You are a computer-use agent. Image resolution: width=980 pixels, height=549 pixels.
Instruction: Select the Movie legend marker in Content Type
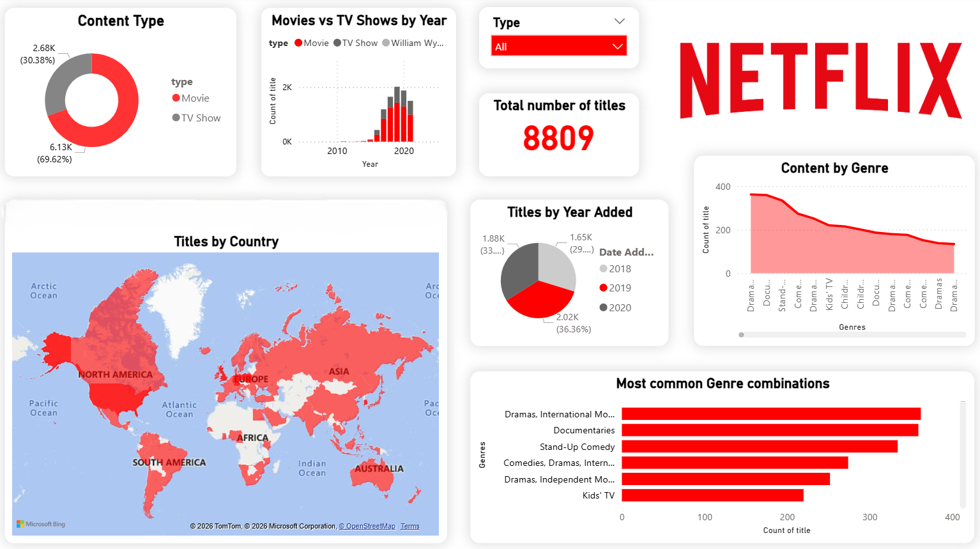[x=176, y=98]
